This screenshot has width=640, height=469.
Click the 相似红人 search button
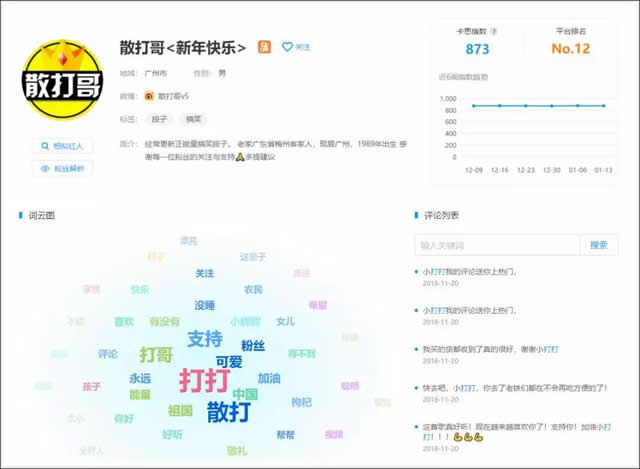pos(62,146)
